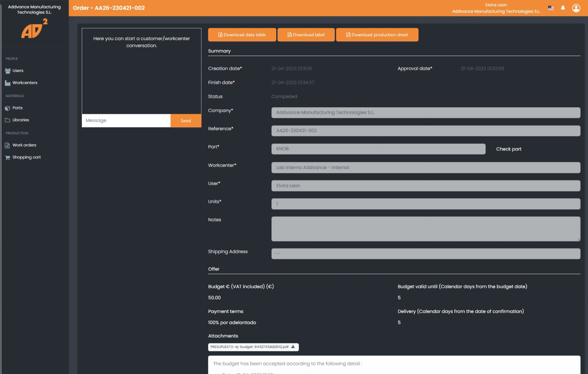Screen dimensions: 588x374
Task: Follow the Check part link
Action: pyautogui.click(x=508, y=149)
